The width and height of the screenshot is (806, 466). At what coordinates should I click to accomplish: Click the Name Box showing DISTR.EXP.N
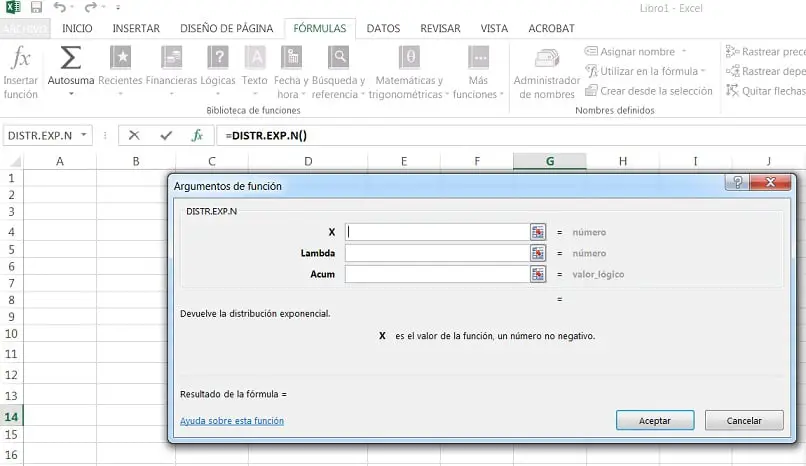tap(40, 136)
